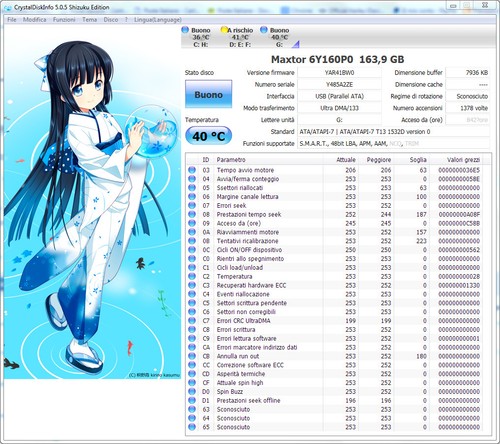This screenshot has width=500, height=444.
Task: Click status icon of Riavviamenti motore row
Action: point(192,232)
